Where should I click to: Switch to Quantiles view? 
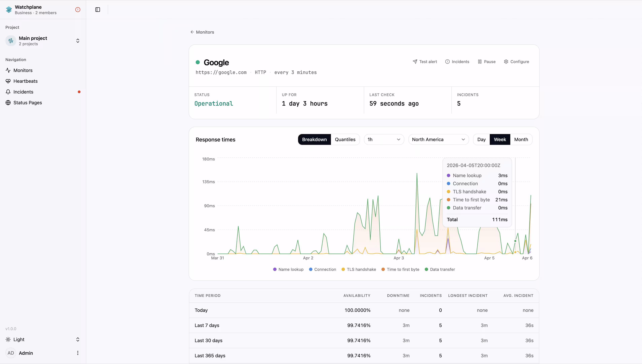(x=345, y=139)
